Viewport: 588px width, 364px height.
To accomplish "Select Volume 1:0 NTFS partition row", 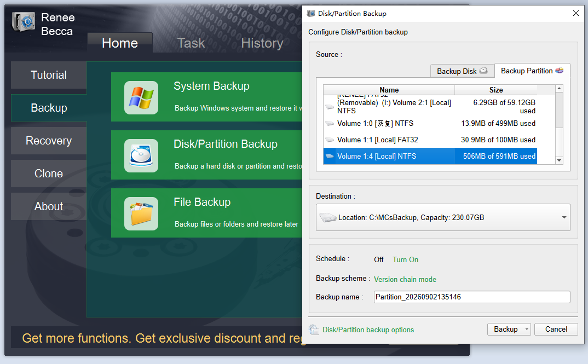I will click(430, 123).
